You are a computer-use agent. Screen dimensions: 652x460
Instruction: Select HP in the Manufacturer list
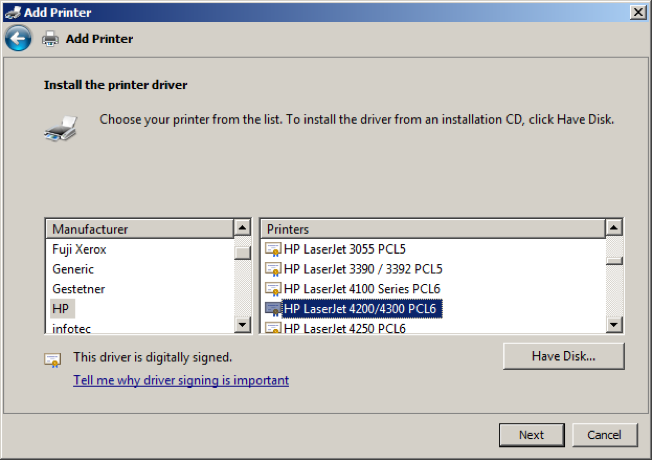pyautogui.click(x=61, y=309)
